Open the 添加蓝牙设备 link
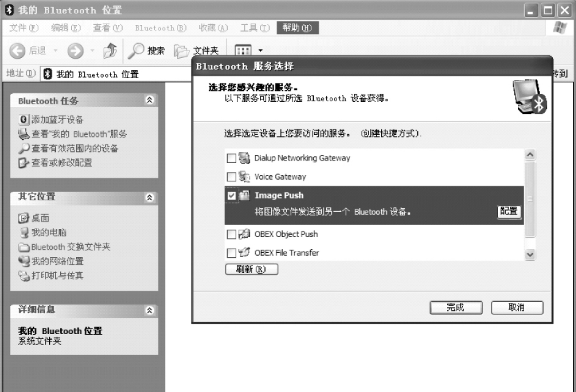Screen dimensions: 576x392 pos(57,119)
